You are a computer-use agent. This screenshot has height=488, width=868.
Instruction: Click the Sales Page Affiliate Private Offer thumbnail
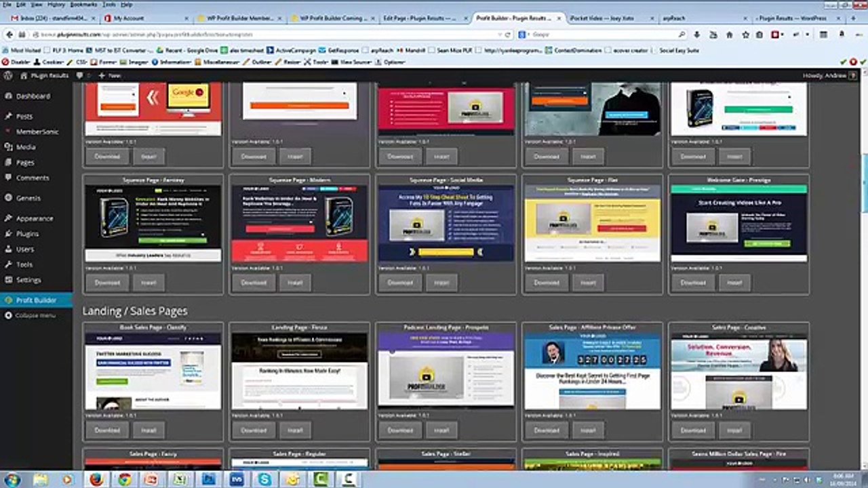(592, 371)
